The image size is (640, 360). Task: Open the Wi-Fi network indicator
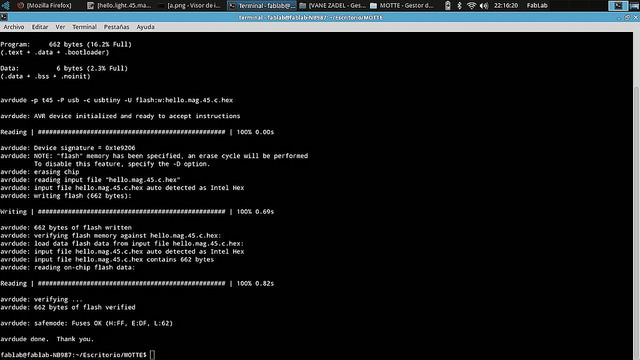click(x=471, y=5)
